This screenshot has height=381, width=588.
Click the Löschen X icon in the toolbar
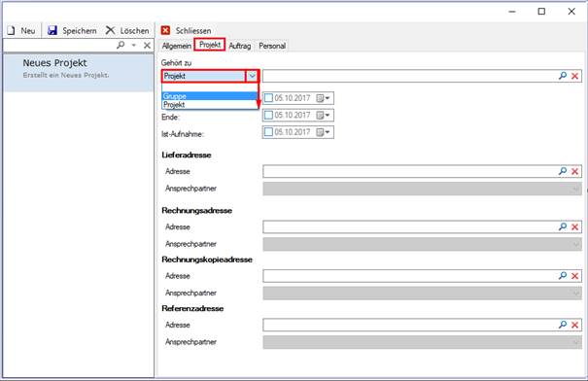coord(110,30)
